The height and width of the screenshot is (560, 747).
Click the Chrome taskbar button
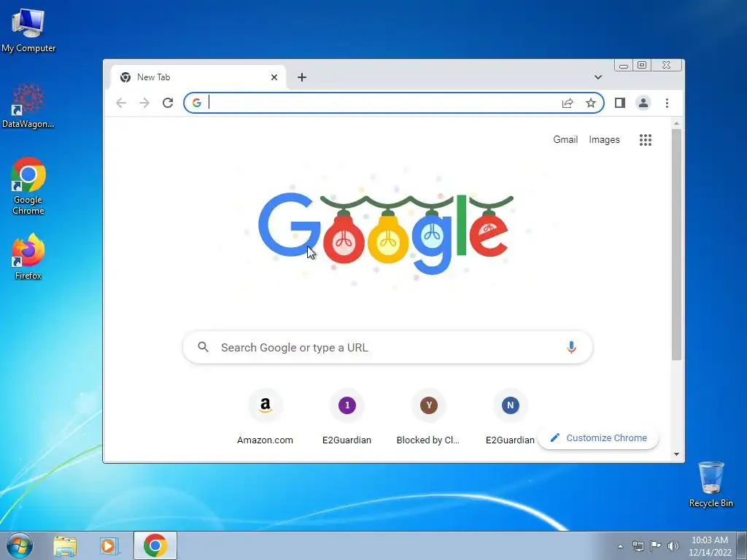pyautogui.click(x=155, y=545)
